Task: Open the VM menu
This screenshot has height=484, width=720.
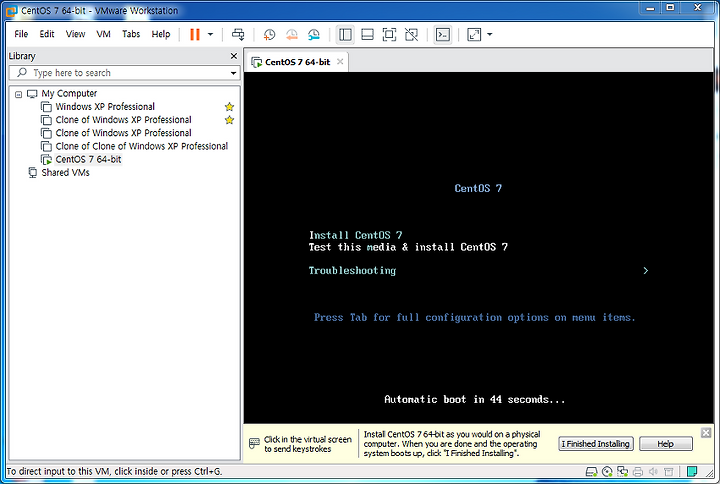Action: [x=103, y=34]
